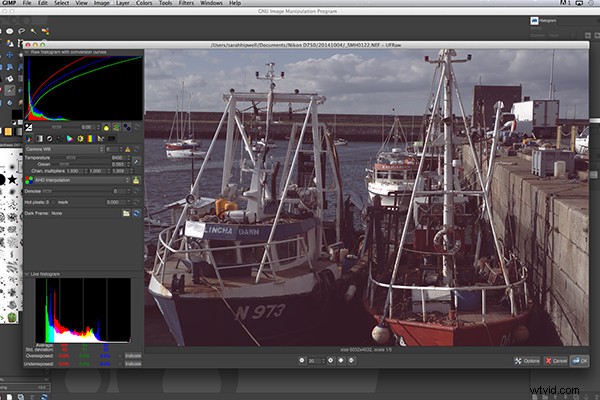Viewport: 600px width, 400px height.
Task: Click the Auto adjust exposure icon
Action: pyautogui.click(x=127, y=127)
